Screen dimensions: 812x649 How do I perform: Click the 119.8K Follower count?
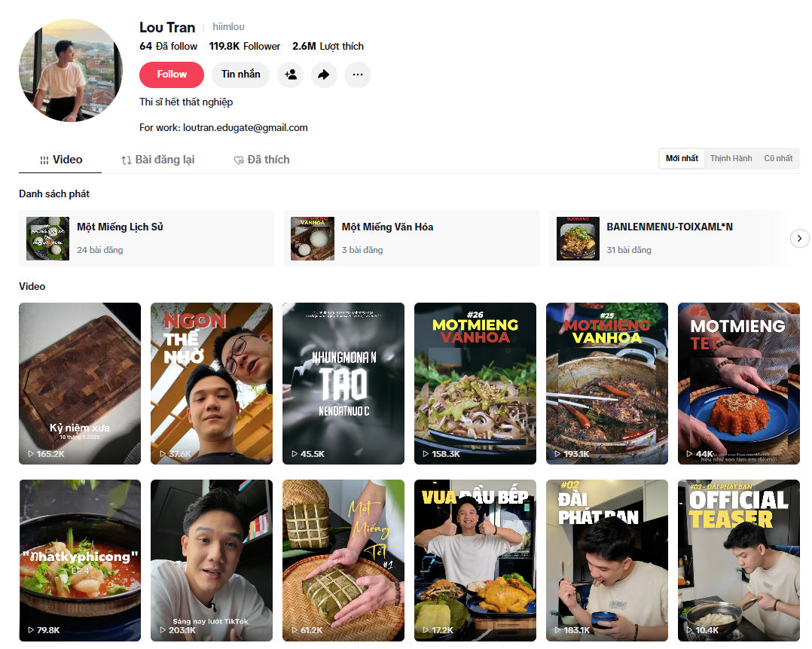tap(244, 47)
